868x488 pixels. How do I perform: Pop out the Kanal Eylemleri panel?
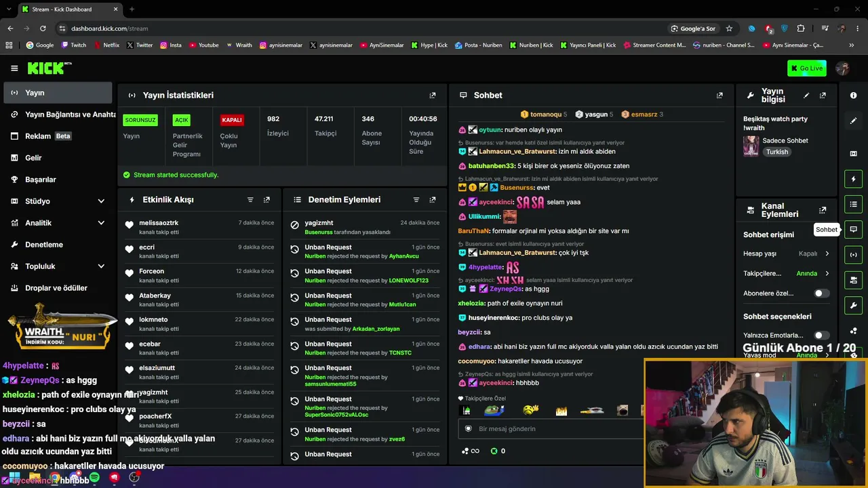(x=823, y=210)
